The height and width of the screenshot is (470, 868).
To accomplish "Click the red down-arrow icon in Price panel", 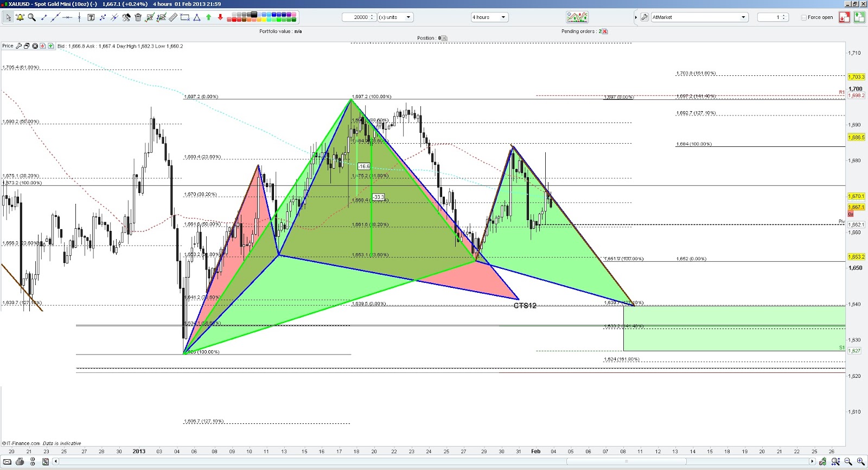I will [43, 46].
